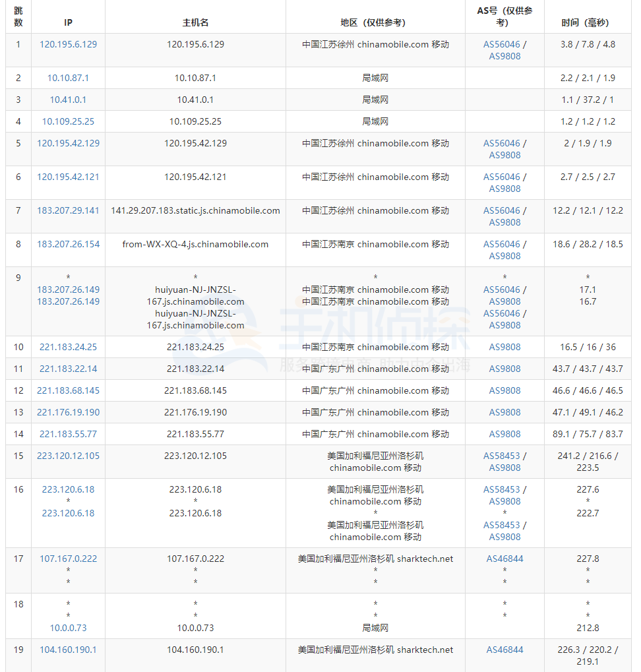
Task: Open the 183.207.29.141 IP link
Action: [x=68, y=211]
